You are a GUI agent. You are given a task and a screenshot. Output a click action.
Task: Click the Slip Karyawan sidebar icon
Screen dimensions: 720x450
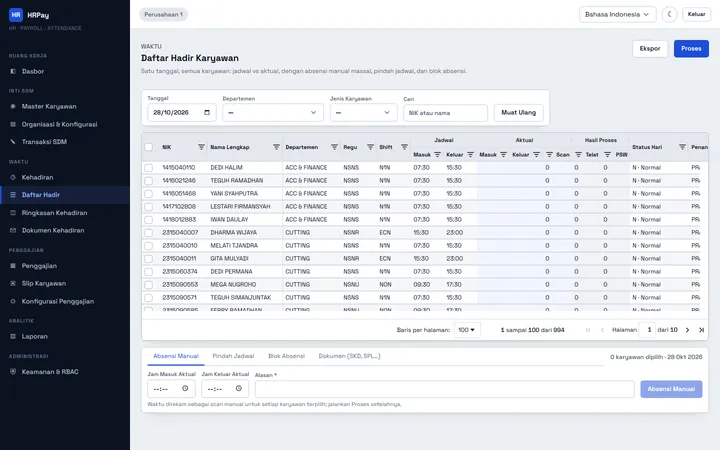coord(13,284)
